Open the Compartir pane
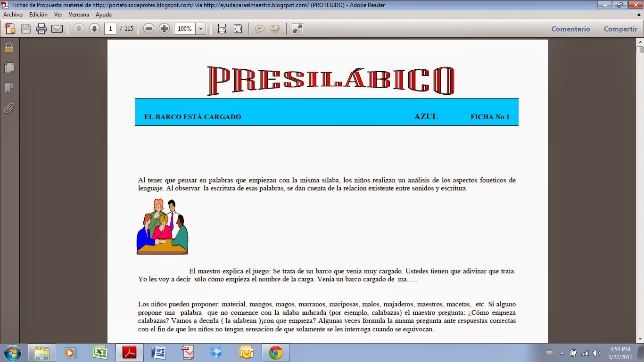 (620, 29)
